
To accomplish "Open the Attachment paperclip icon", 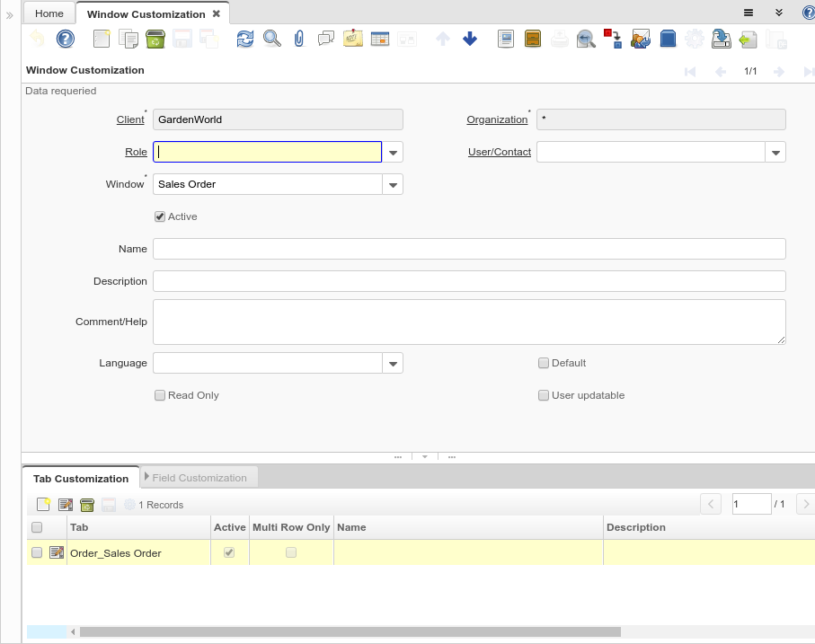I will pyautogui.click(x=299, y=39).
